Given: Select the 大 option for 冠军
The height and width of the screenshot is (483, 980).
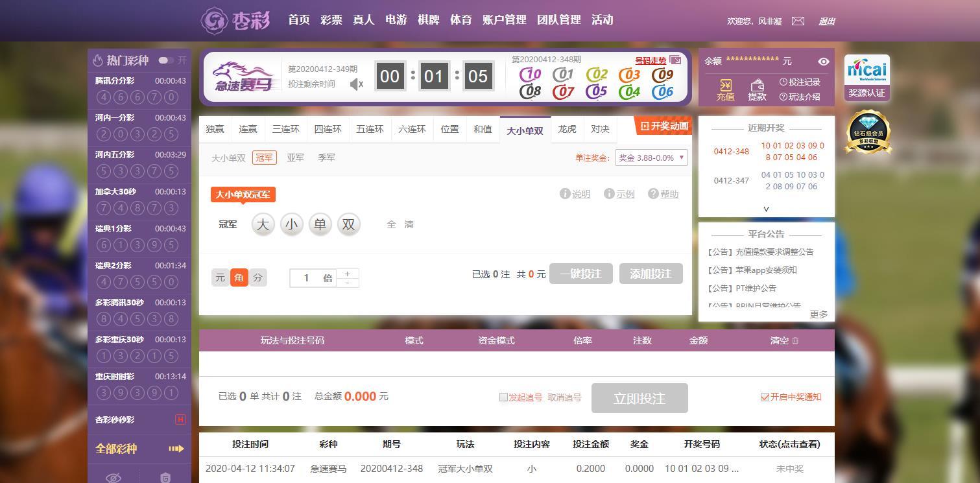Looking at the screenshot, I should coord(263,224).
